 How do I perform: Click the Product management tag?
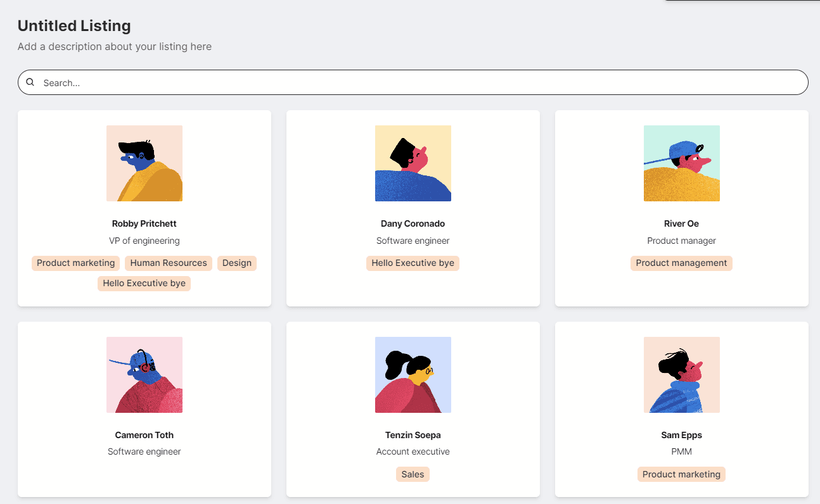(682, 263)
